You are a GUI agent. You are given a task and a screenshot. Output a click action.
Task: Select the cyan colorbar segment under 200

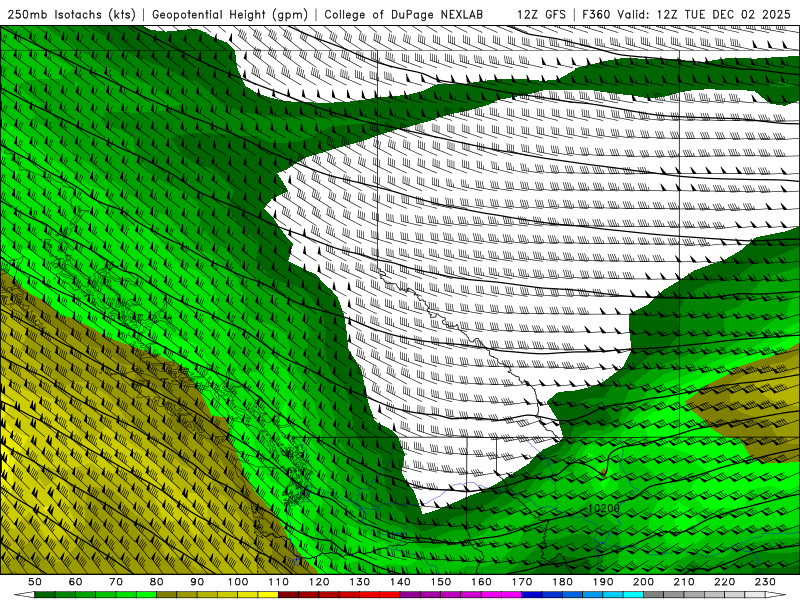point(633,595)
